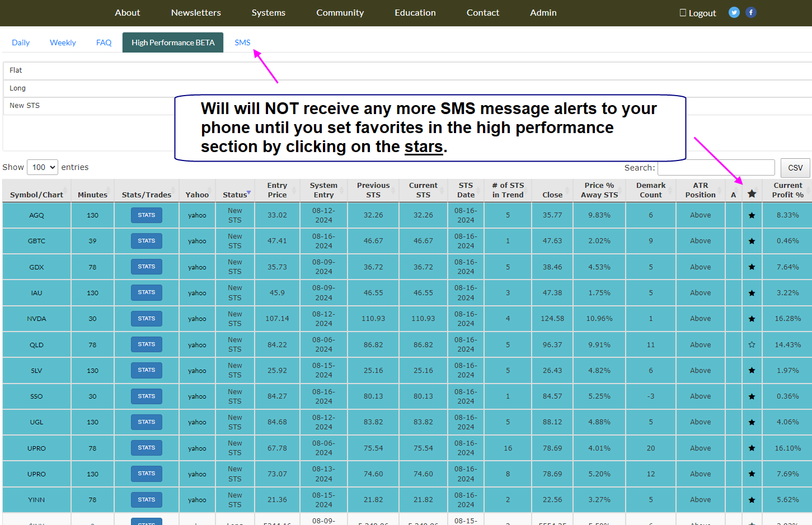Click the star icon in table header
This screenshot has height=525, width=812.
pyautogui.click(x=752, y=193)
